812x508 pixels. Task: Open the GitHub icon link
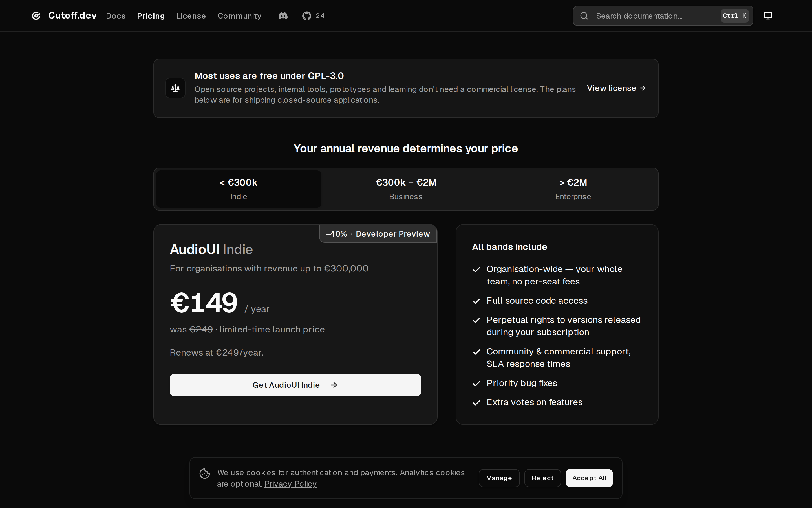pos(307,16)
